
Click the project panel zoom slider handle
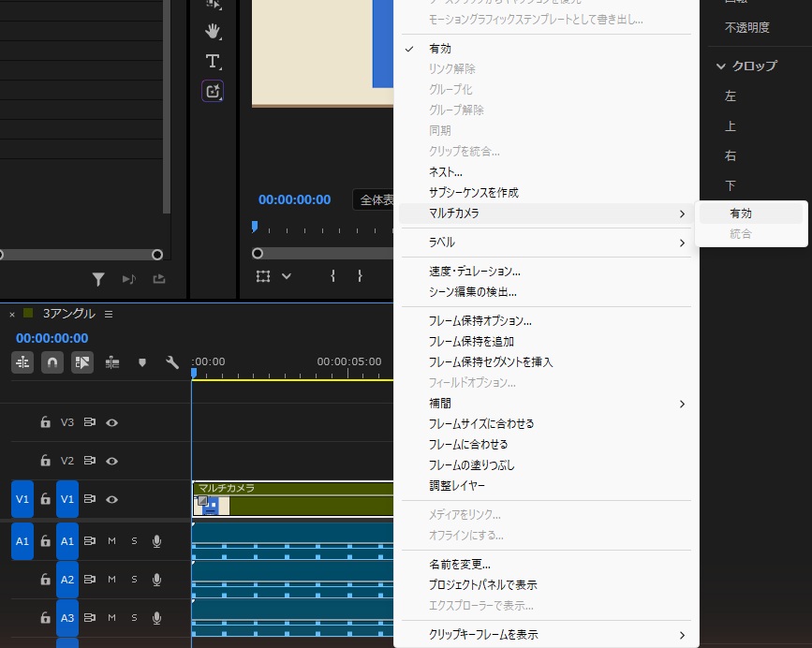point(157,255)
